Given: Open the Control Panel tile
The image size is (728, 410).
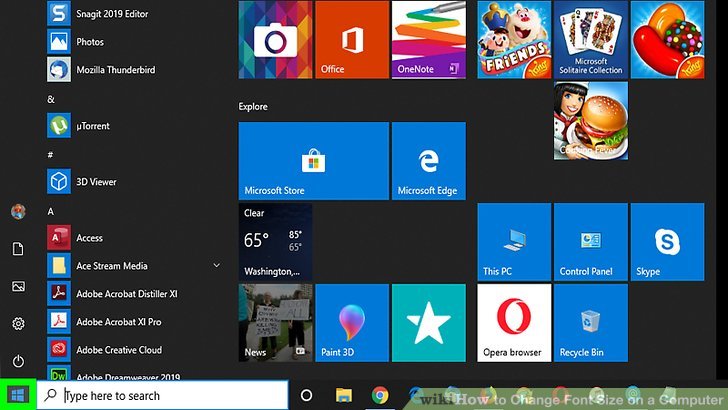Looking at the screenshot, I should tap(591, 242).
